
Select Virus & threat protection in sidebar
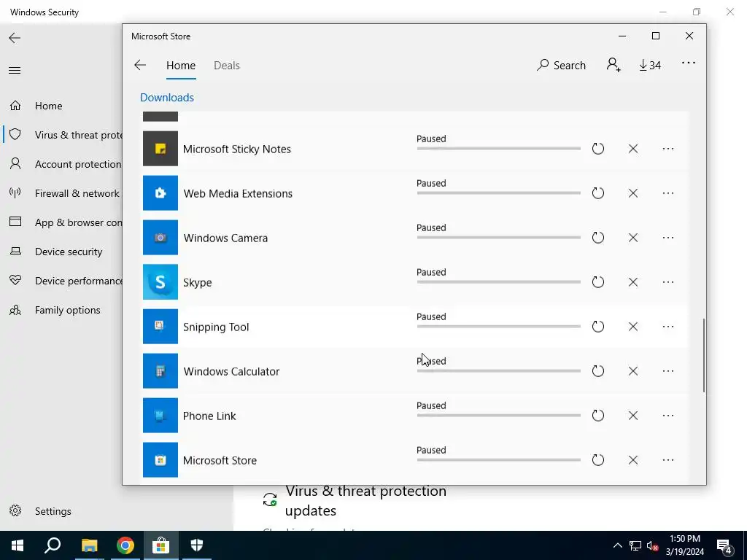[x=62, y=135]
